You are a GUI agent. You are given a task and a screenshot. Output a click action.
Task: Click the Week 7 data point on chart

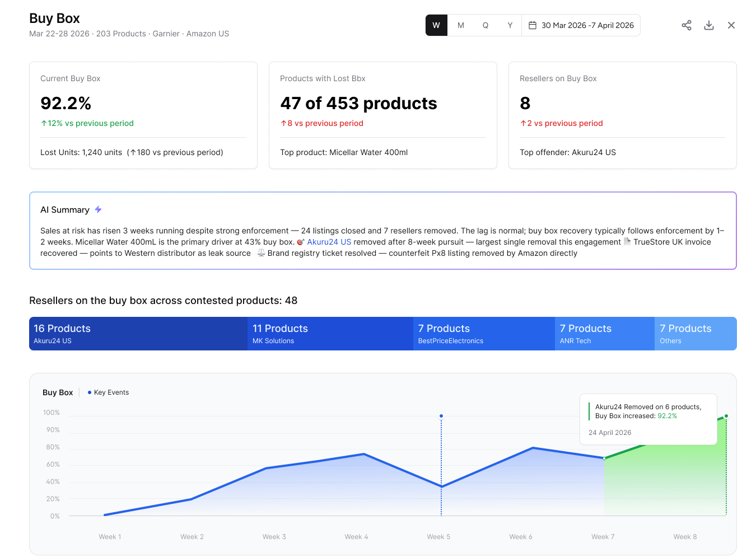pos(604,458)
